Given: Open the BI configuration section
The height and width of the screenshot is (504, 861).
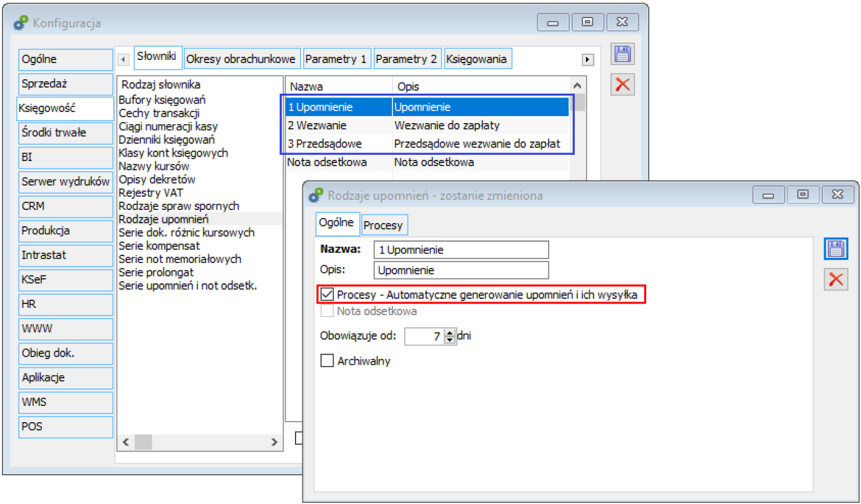Looking at the screenshot, I should point(66,157).
